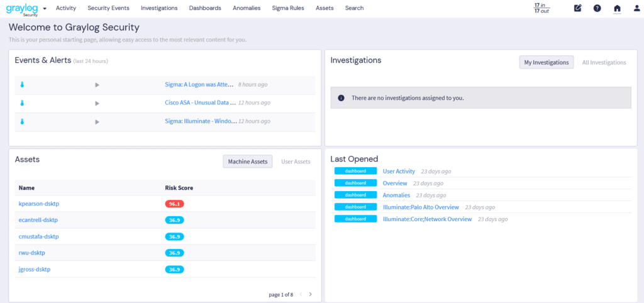
Task: Select Machine Assets toggle
Action: 248,162
